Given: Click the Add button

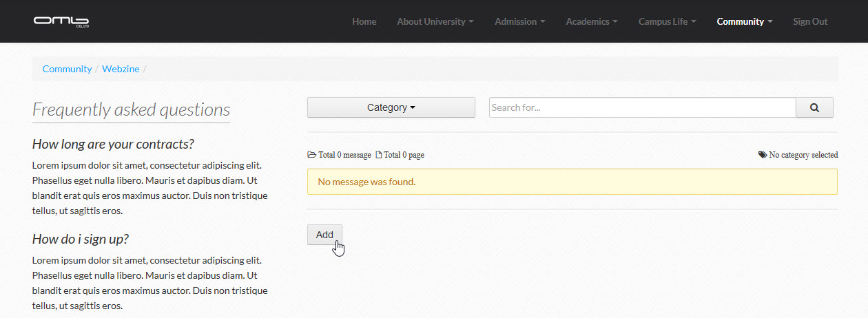Looking at the screenshot, I should [324, 235].
